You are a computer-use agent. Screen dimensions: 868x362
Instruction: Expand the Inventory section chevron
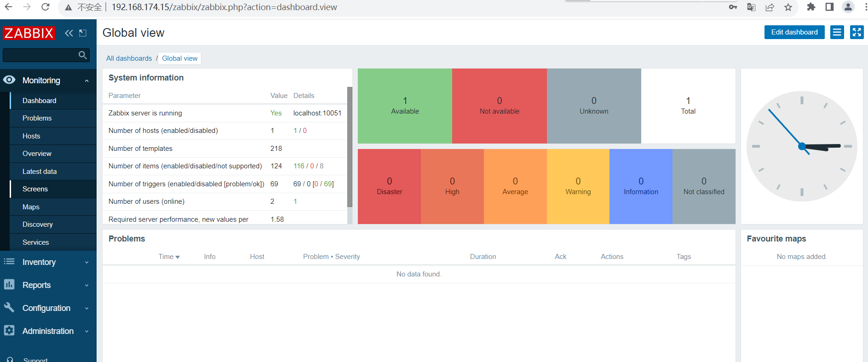point(86,262)
